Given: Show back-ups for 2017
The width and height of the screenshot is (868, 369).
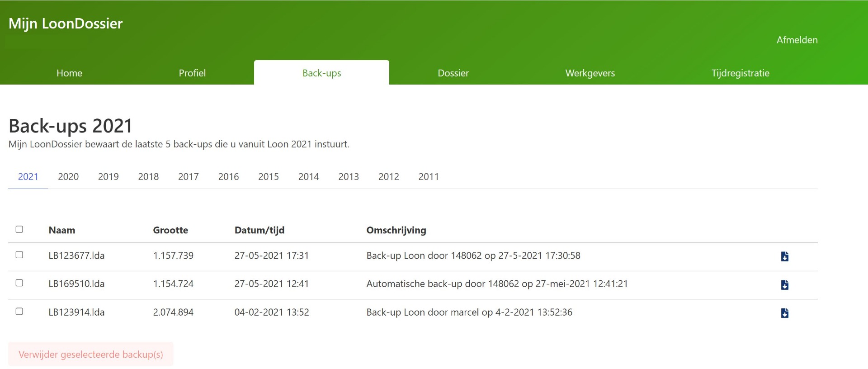Looking at the screenshot, I should click(189, 177).
